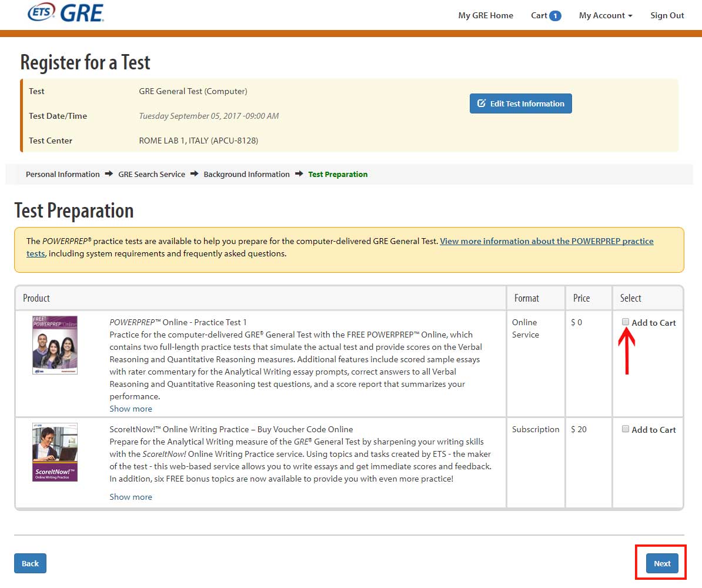Open the Cart badge showing 1 item
The image size is (702, 588).
(x=554, y=16)
